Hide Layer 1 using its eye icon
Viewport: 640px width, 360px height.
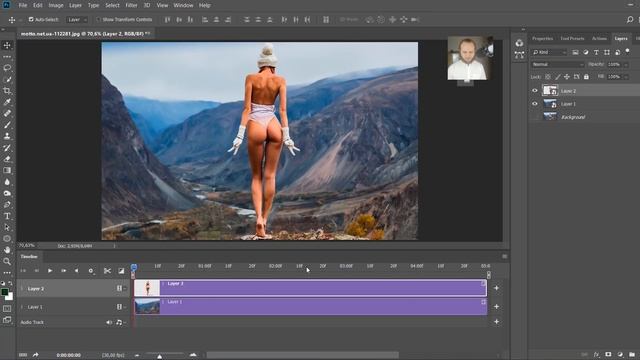(x=535, y=104)
